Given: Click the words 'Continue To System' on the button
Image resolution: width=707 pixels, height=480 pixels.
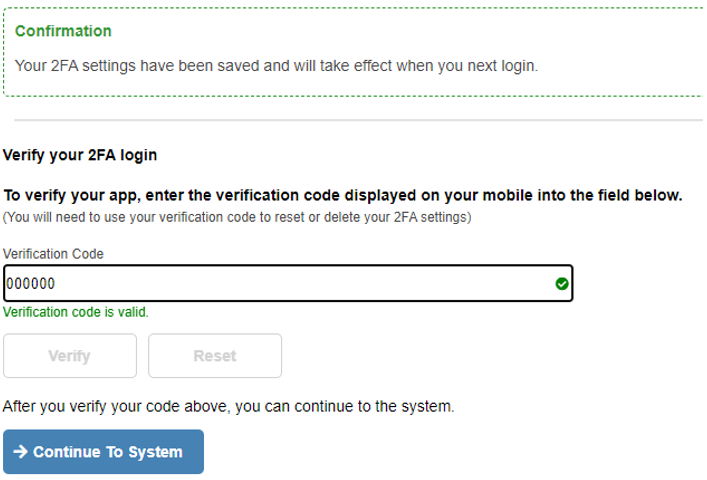Looking at the screenshot, I should pos(108,452).
